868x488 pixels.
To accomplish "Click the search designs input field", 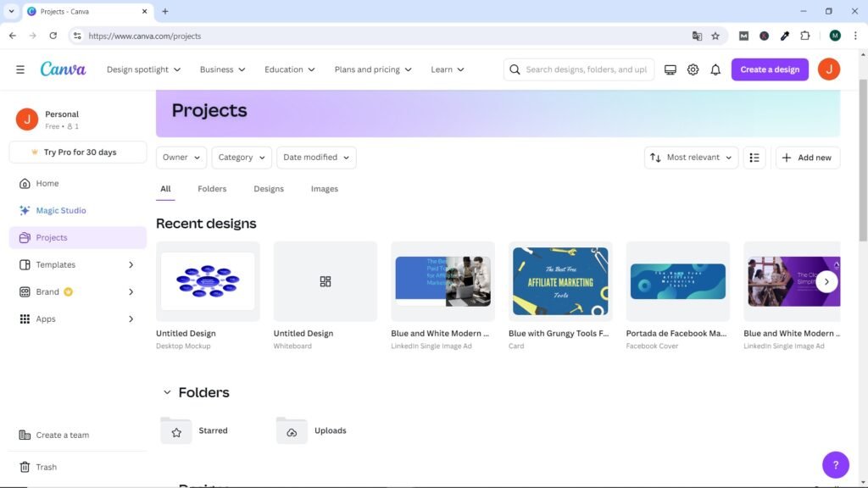I will 585,69.
